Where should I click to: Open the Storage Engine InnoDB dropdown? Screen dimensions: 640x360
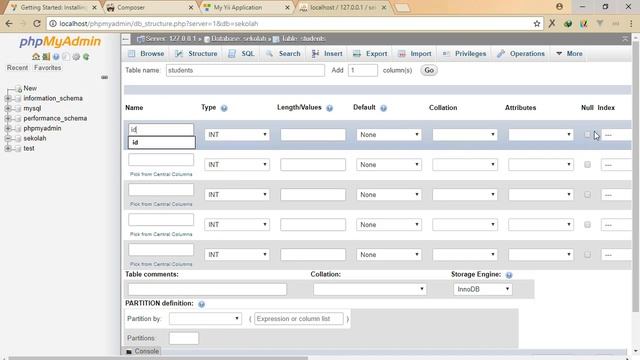pos(482,289)
